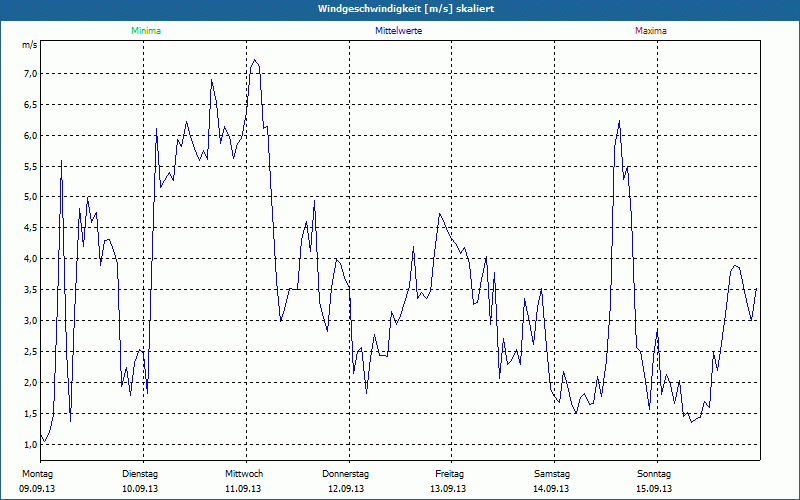Click the 3,5 y-axis value

pyautogui.click(x=31, y=290)
